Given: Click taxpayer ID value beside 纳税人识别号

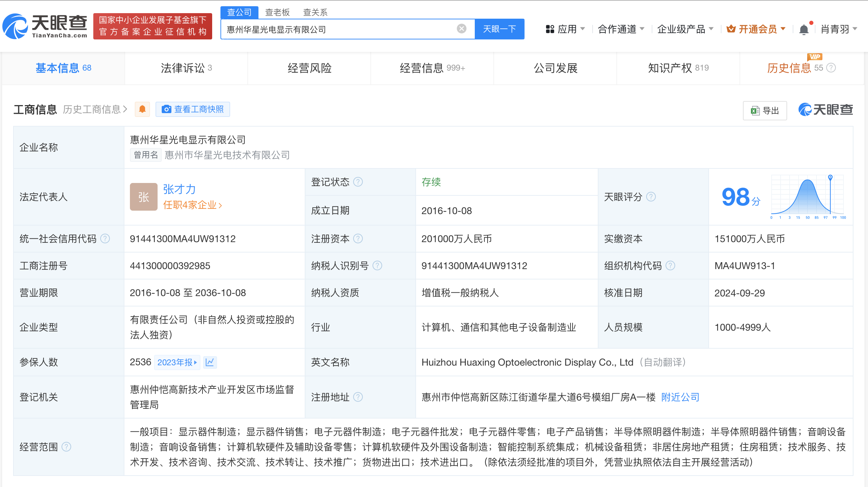Looking at the screenshot, I should point(474,266).
